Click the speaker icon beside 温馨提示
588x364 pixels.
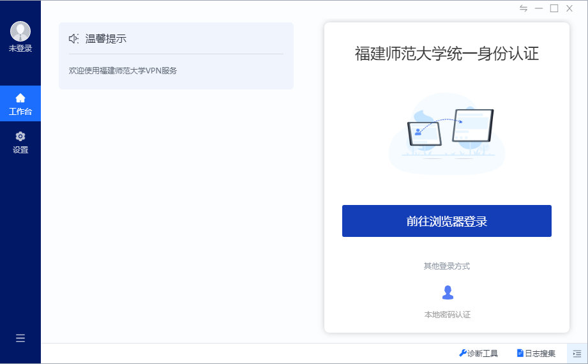coord(74,39)
